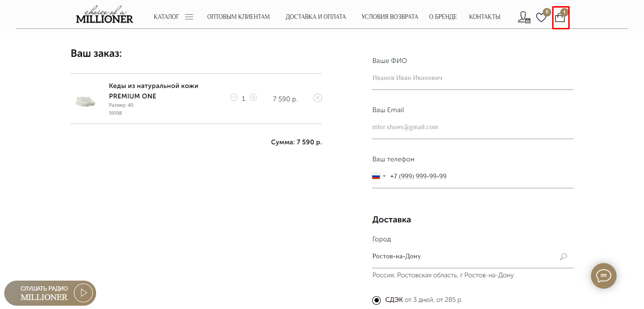Viewport: 644px width, 309px height.
Task: Click the Millioner logo
Action: click(x=105, y=16)
